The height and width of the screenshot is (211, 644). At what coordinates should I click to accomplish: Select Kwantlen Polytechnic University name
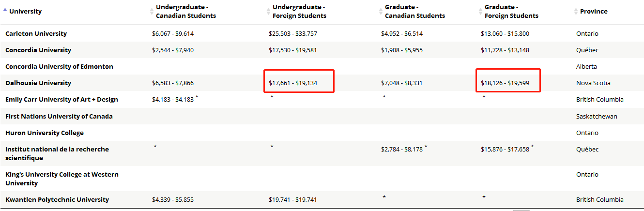click(x=57, y=199)
